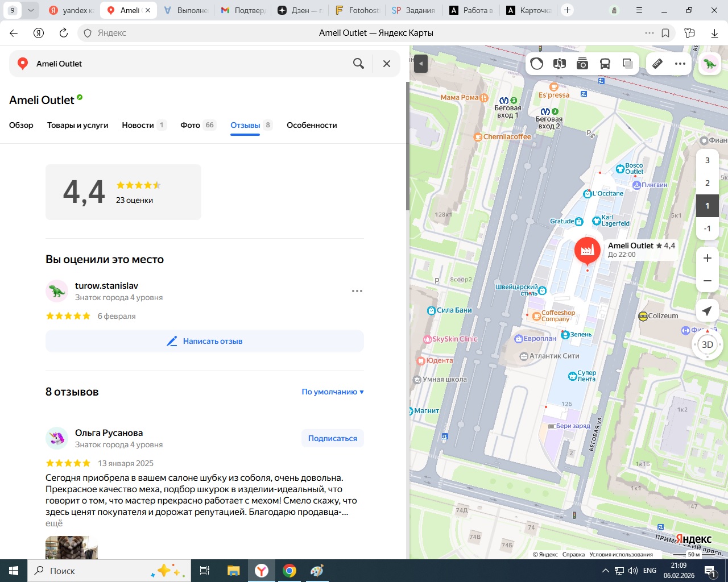Viewport: 728px width, 582px height.
Task: Show public transport on the map
Action: pyautogui.click(x=605, y=64)
